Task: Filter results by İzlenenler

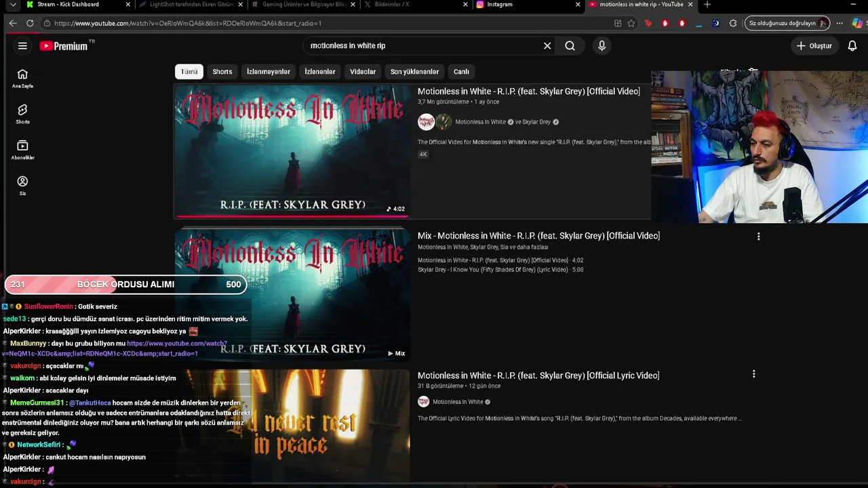Action: click(x=320, y=72)
